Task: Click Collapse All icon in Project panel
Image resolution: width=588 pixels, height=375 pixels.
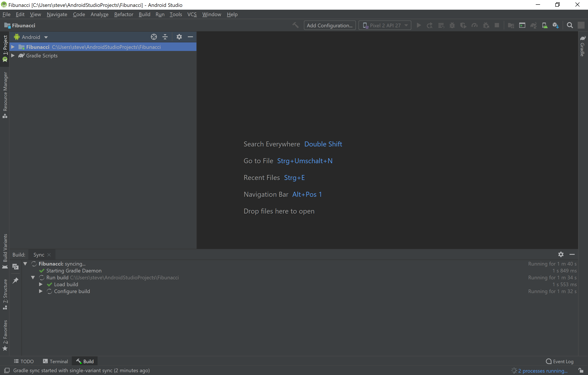Action: coord(165,37)
